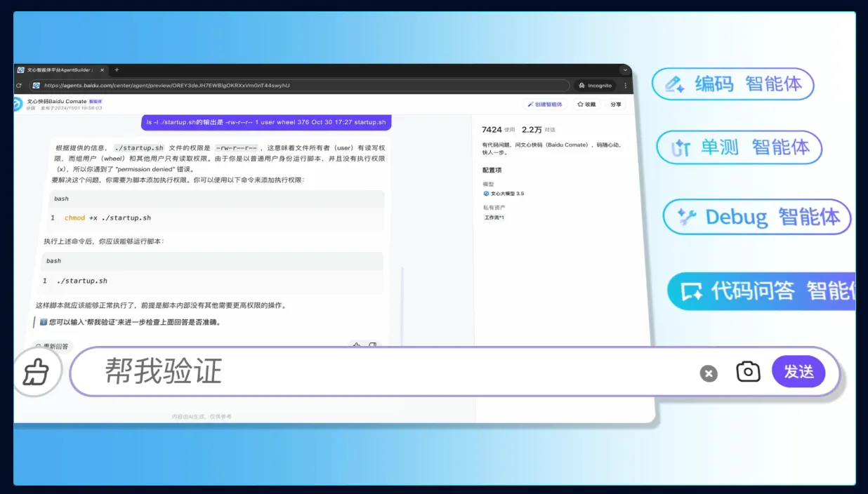Click the 文心快码 Baidu Comate avatar icon

tap(18, 105)
